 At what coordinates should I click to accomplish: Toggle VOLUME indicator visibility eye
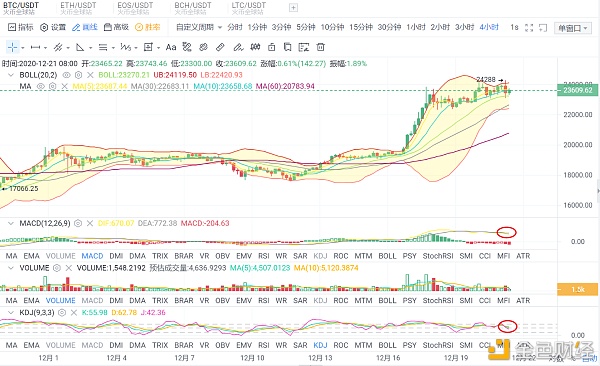(57, 268)
